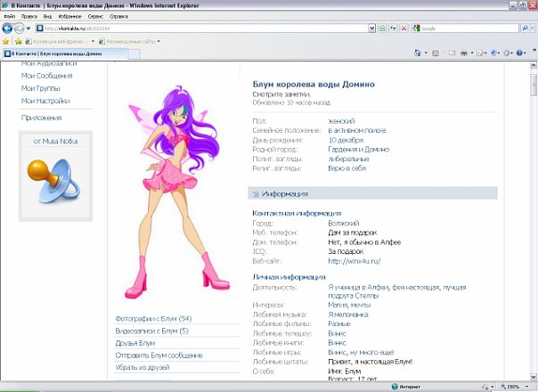538x392 pixels.
Task: Open the Сервис menu
Action: pos(94,16)
